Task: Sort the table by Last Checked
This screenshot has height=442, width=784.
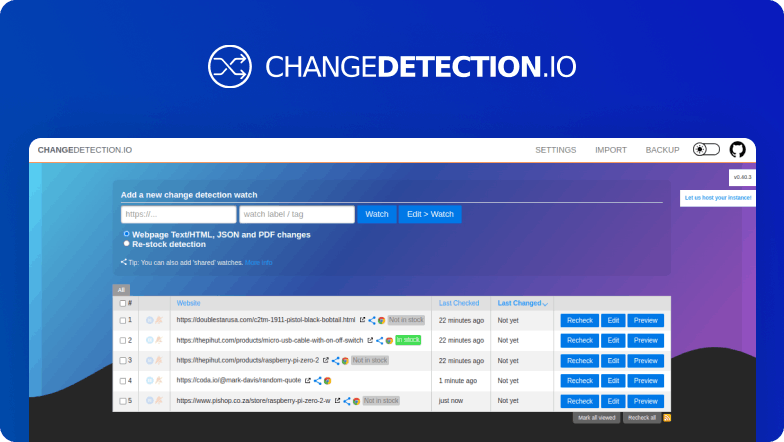Action: click(x=458, y=303)
